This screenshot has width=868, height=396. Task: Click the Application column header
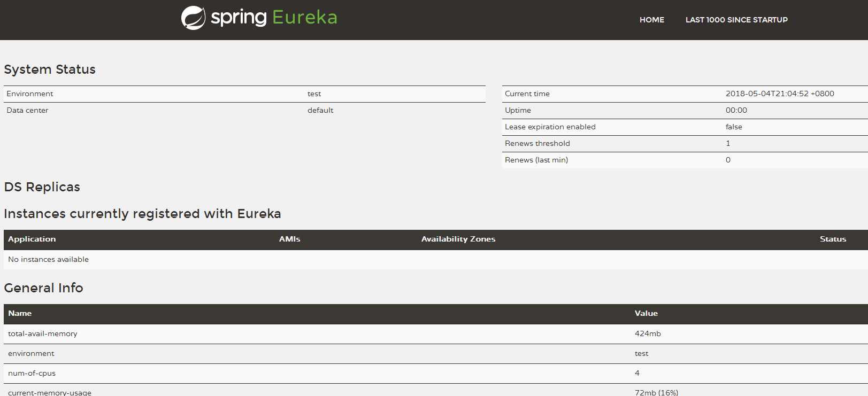coord(32,239)
